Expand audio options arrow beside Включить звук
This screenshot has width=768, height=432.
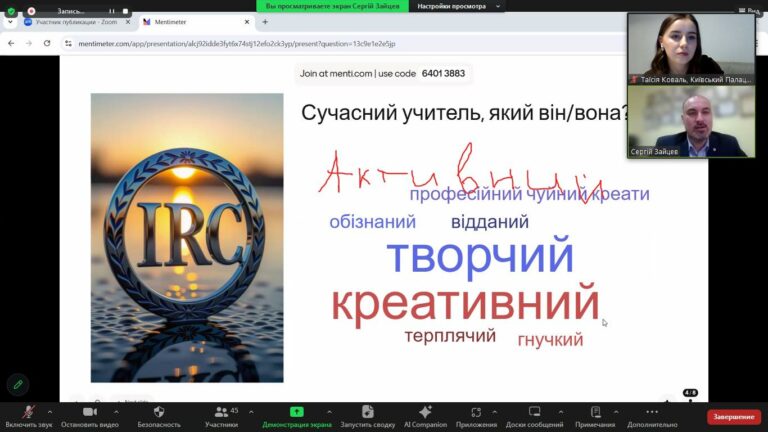pos(50,411)
